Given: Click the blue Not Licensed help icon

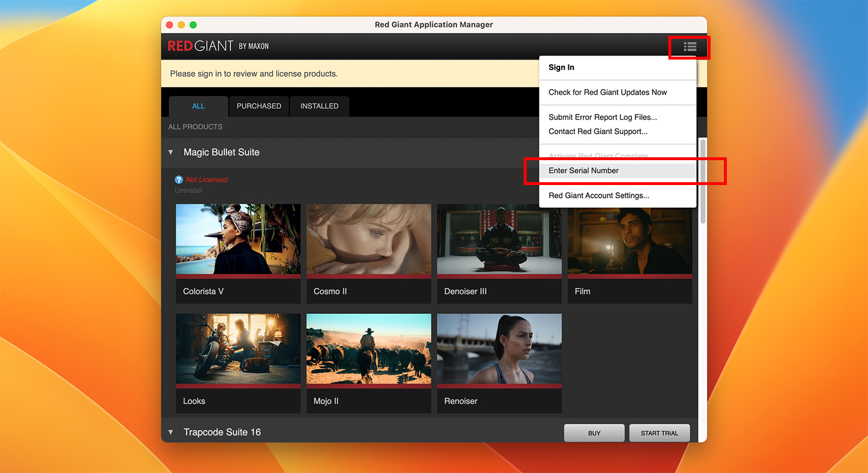Looking at the screenshot, I should [x=179, y=180].
